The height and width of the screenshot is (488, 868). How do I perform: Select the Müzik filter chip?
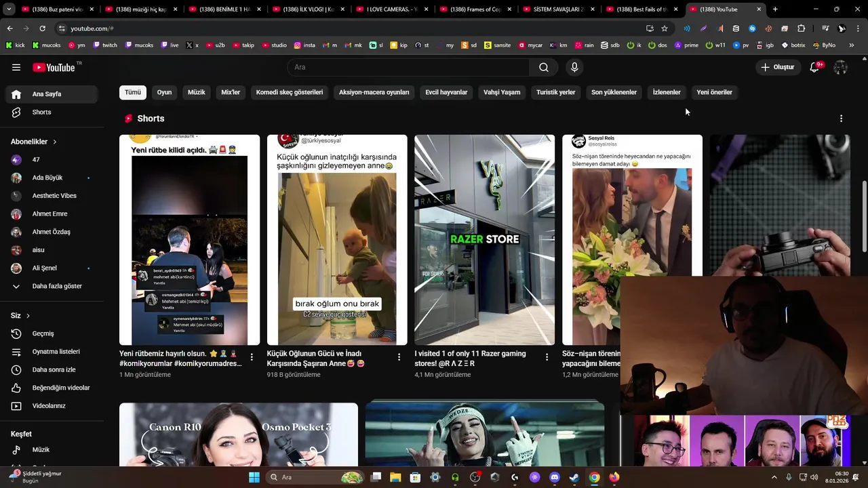(x=197, y=92)
